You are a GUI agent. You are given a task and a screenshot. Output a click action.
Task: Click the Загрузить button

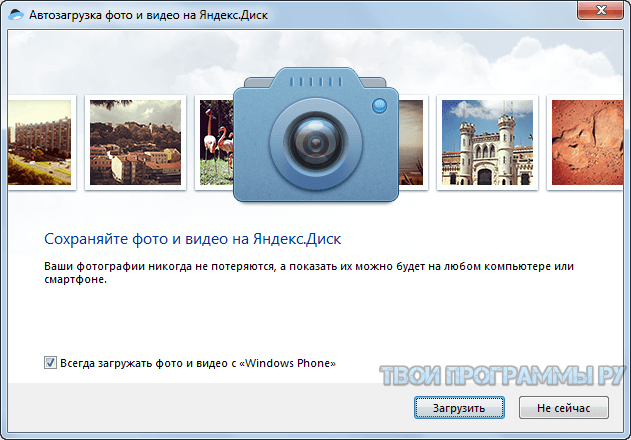tap(459, 408)
